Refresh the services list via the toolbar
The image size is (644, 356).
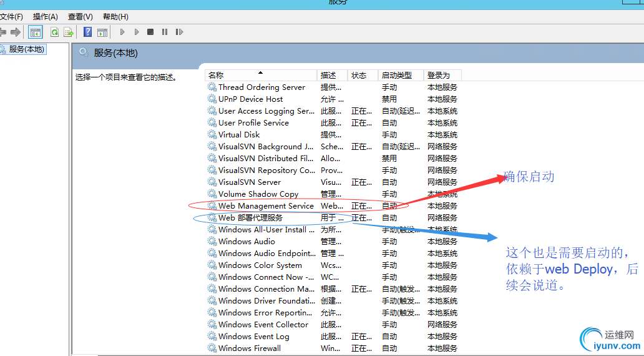click(x=54, y=32)
